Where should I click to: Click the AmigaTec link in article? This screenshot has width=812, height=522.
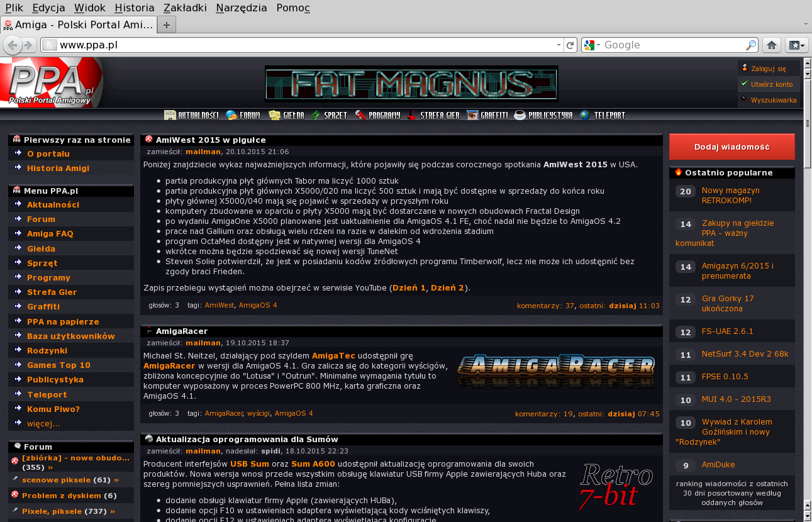pos(333,357)
